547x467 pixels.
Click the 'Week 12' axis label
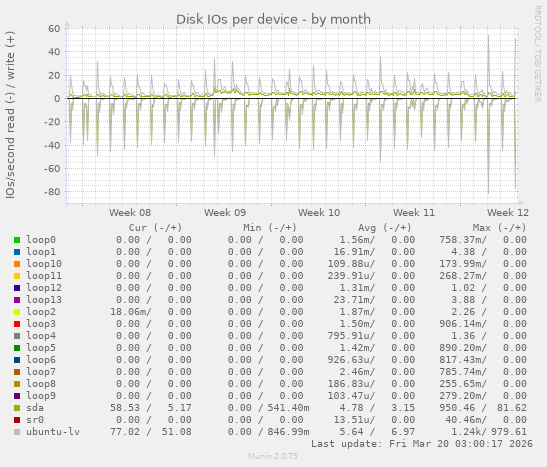click(508, 212)
